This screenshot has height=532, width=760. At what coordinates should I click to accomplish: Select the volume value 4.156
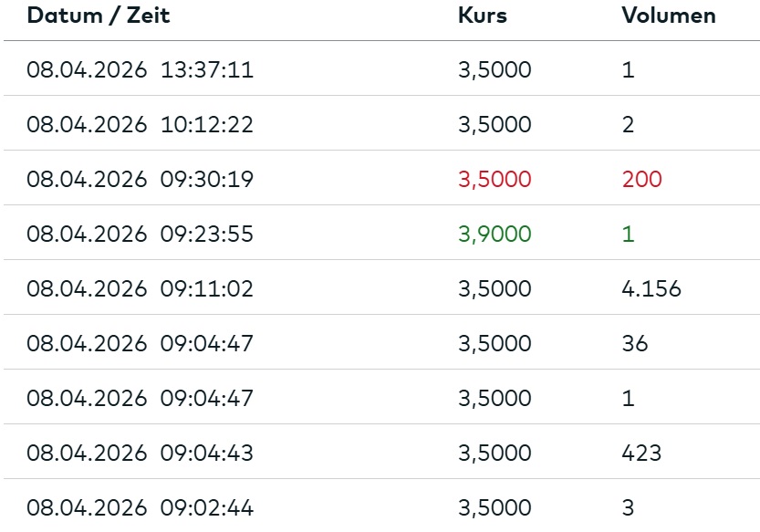(651, 289)
